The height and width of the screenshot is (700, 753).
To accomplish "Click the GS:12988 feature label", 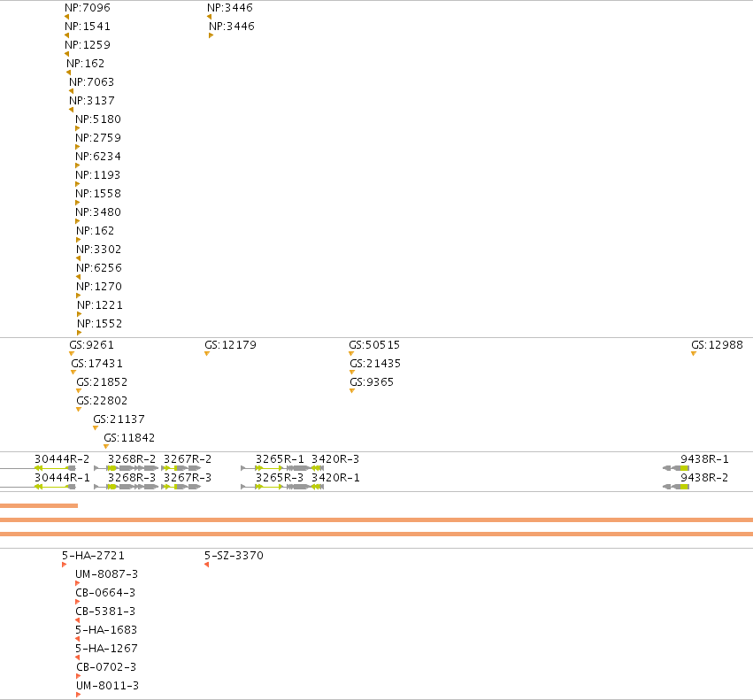I will click(717, 345).
